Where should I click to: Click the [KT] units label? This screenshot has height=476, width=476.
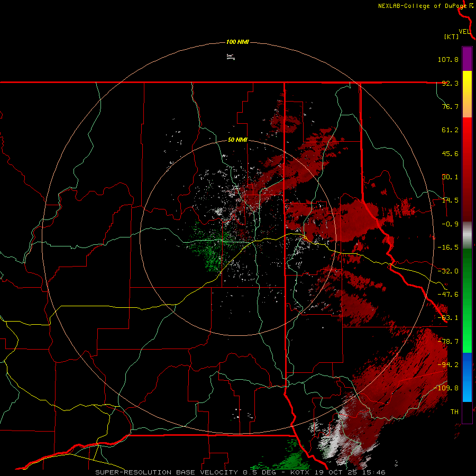click(451, 36)
